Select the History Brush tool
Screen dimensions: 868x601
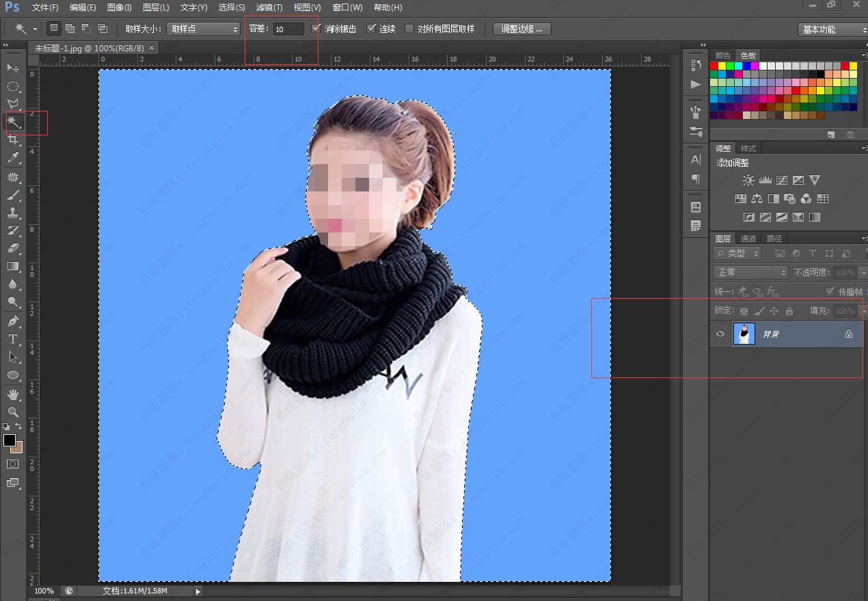pyautogui.click(x=13, y=230)
